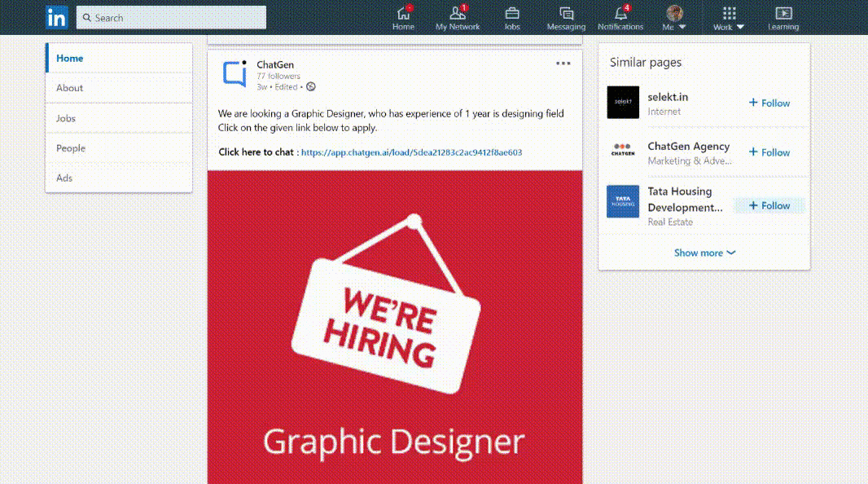
Task: Select People in left sidebar
Action: (118, 147)
